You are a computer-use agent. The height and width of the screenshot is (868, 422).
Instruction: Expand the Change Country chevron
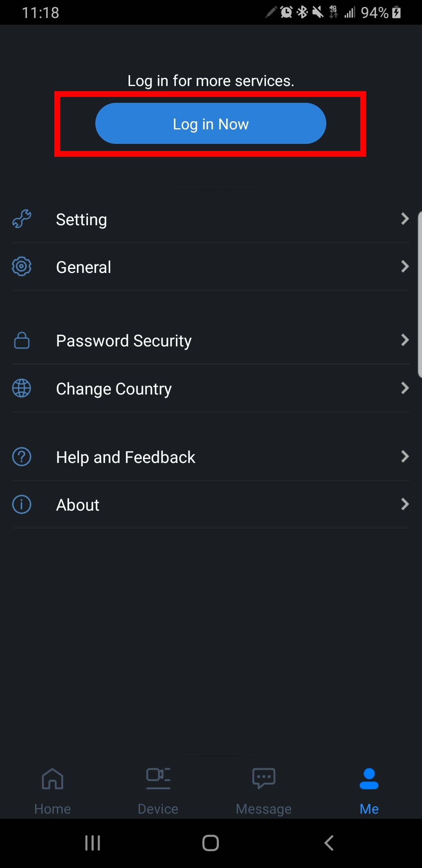(x=405, y=388)
